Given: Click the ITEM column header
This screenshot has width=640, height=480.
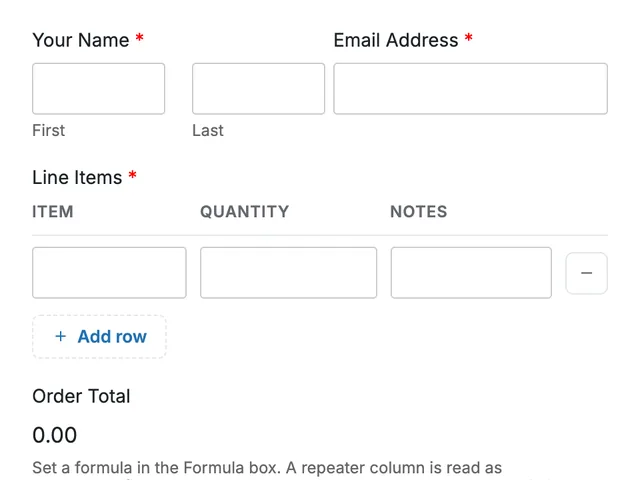Looking at the screenshot, I should point(53,211).
